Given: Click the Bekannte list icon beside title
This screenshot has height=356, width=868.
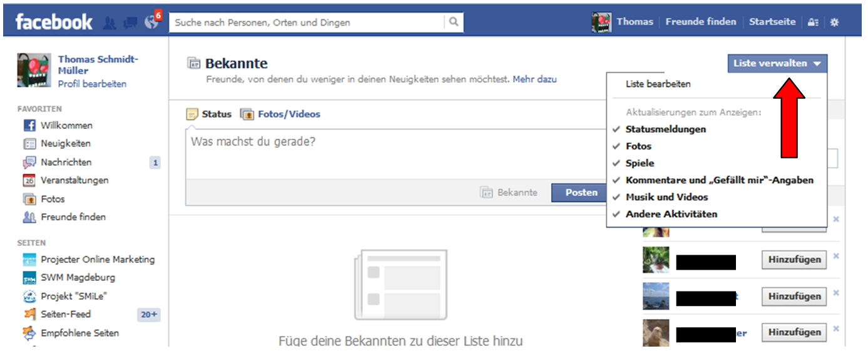Looking at the screenshot, I should [194, 64].
